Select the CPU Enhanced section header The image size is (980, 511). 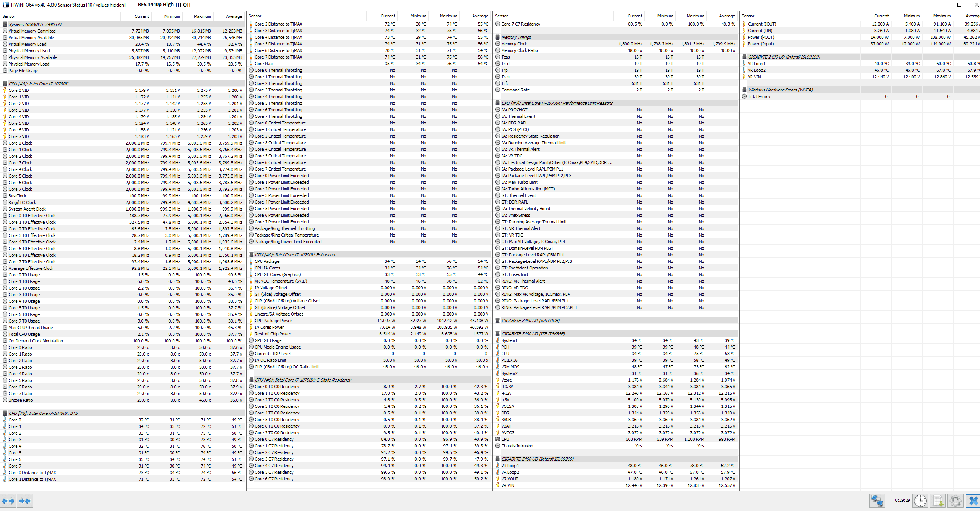pyautogui.click(x=369, y=255)
